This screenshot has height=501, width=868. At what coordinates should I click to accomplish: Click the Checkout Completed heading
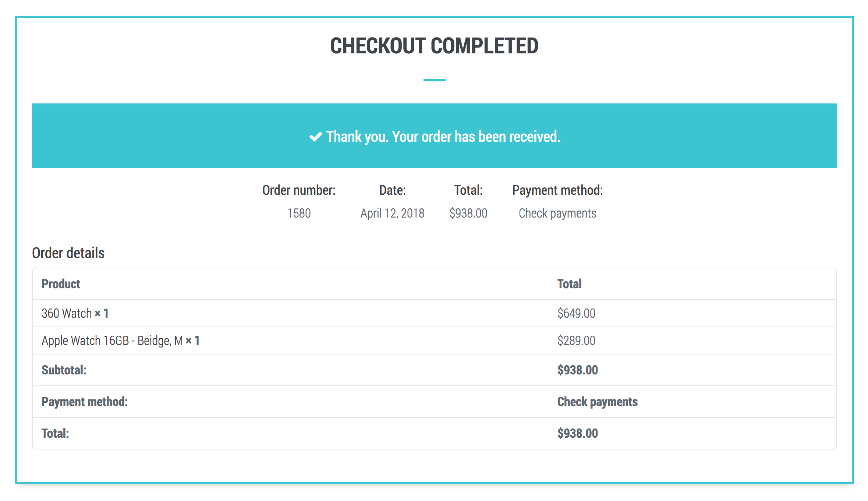434,46
